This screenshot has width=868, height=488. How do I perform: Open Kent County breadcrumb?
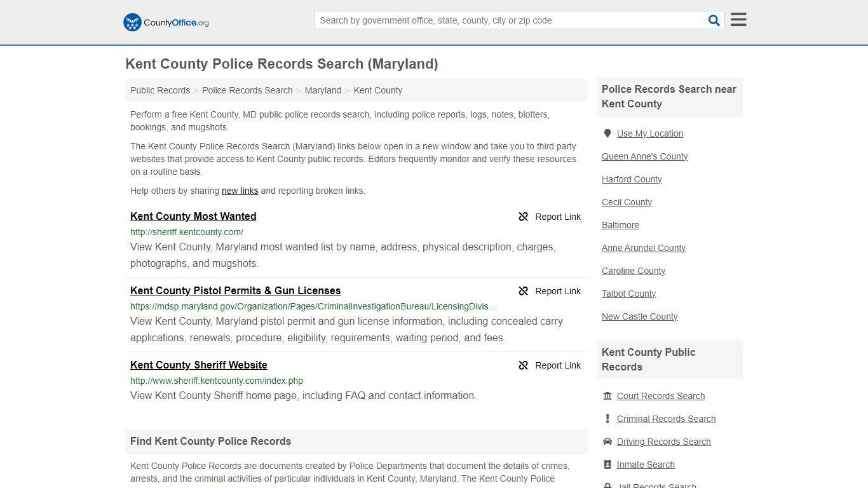pos(378,90)
